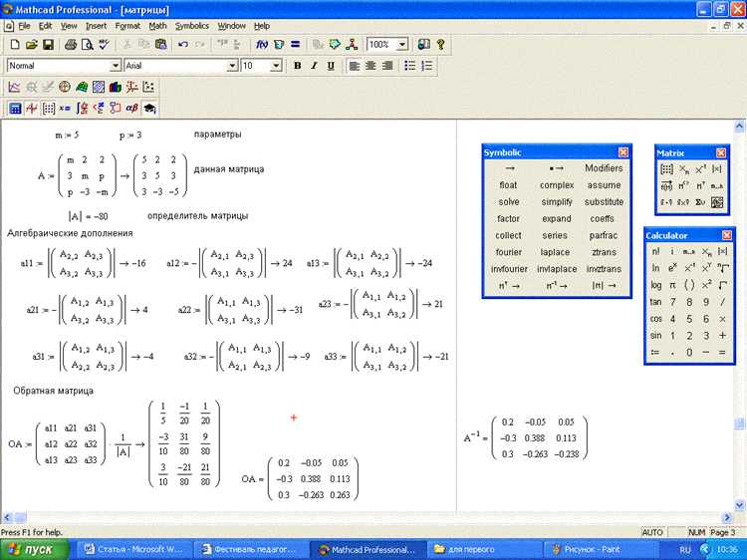Open the Insert menu
This screenshot has height=560, width=747.
(97, 25)
